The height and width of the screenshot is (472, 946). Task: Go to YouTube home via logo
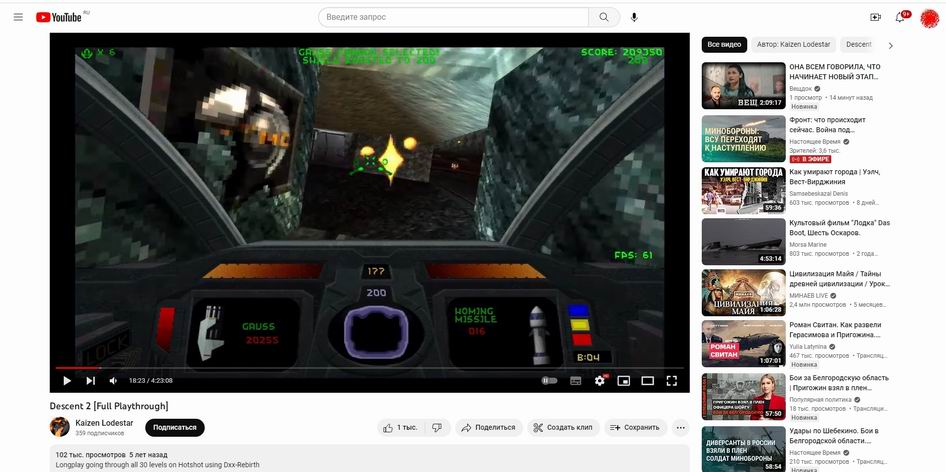point(59,17)
